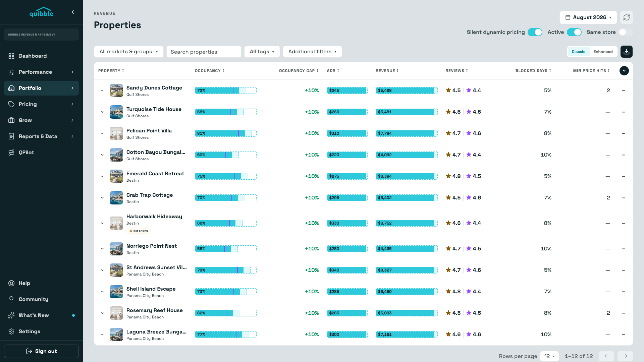Viewport: 644px width, 362px height.
Task: Click the Shell Island Escape thumbnail
Action: 116,292
